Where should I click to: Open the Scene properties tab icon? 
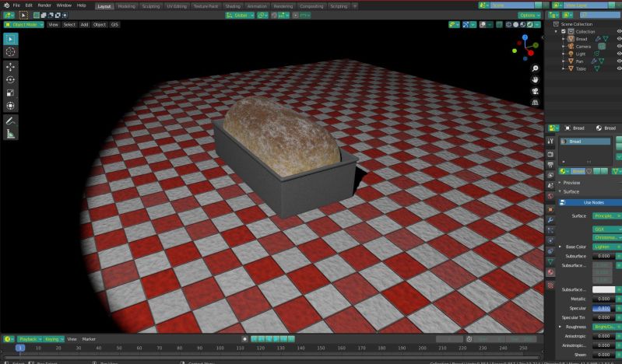click(x=550, y=186)
